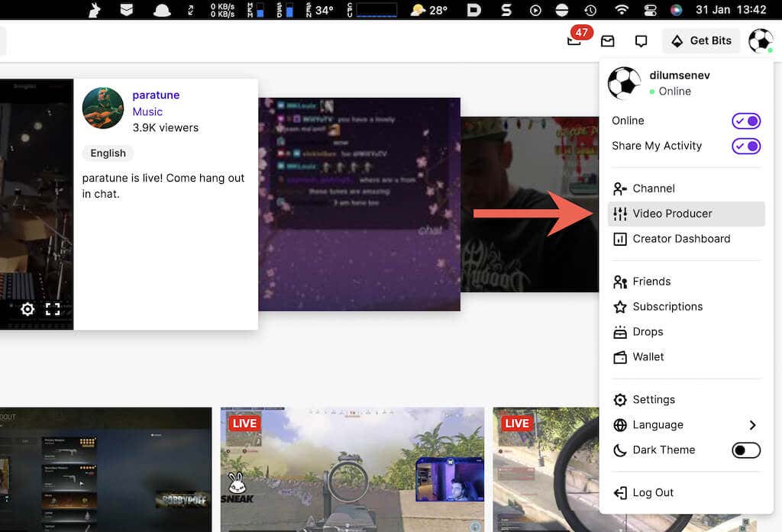Open Creator Dashboard from the menu

point(680,239)
